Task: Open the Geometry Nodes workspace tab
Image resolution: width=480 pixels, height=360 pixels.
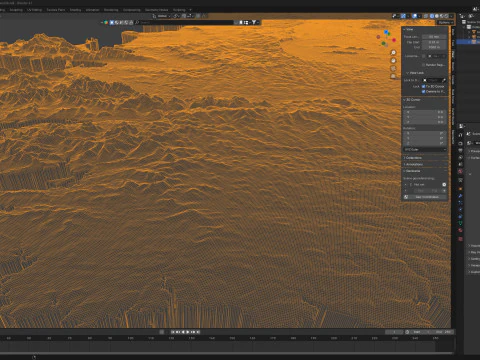Action: (156, 10)
